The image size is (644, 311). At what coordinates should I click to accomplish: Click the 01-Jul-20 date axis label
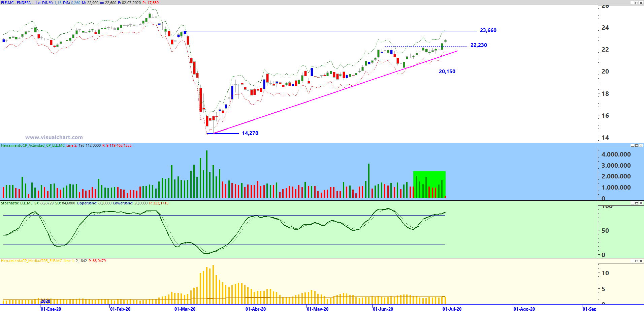coord(452,309)
